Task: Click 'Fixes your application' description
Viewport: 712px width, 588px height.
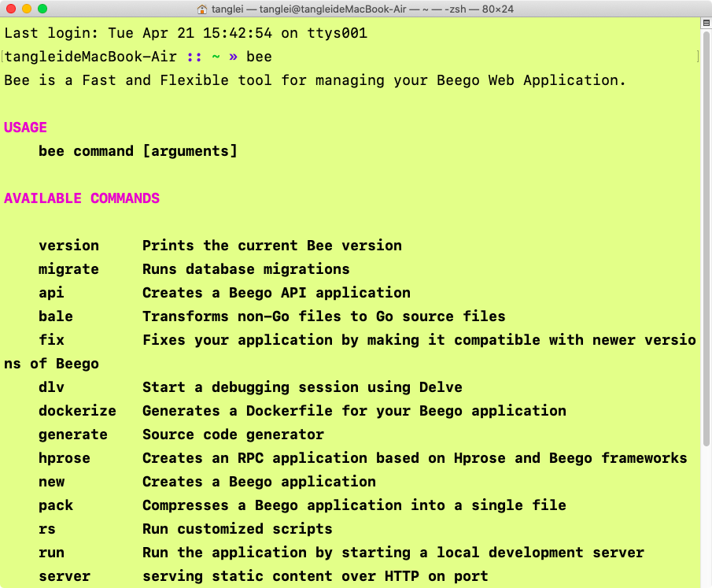Action: pos(419,340)
